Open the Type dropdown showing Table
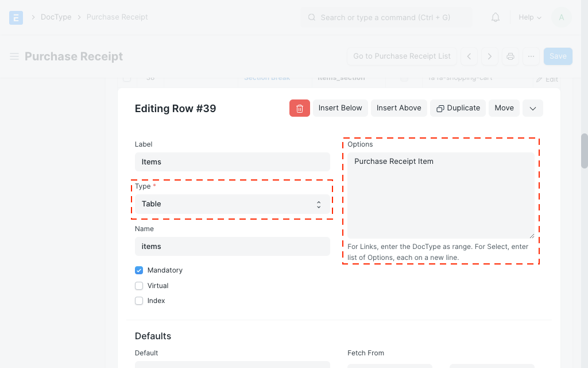This screenshot has width=588, height=368. pyautogui.click(x=232, y=204)
